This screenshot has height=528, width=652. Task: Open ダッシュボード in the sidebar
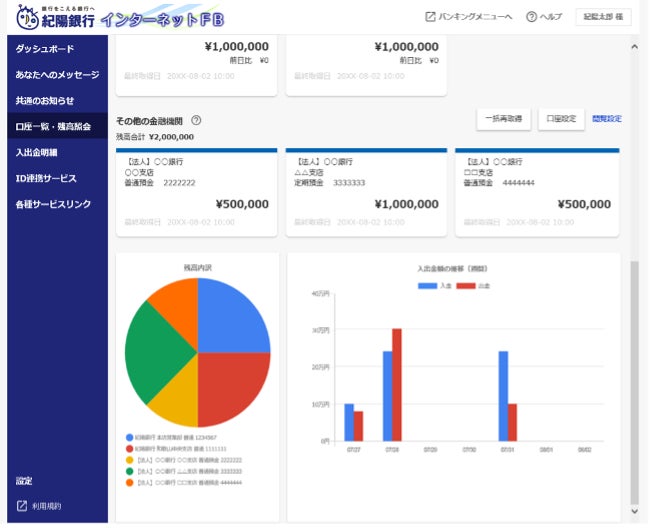click(57, 49)
